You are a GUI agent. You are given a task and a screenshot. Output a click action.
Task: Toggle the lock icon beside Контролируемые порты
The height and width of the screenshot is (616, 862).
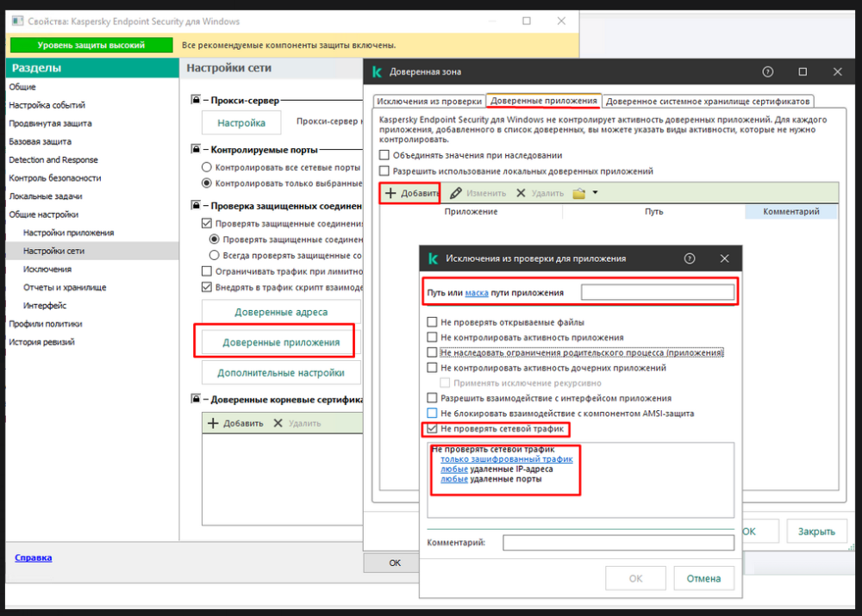[196, 149]
